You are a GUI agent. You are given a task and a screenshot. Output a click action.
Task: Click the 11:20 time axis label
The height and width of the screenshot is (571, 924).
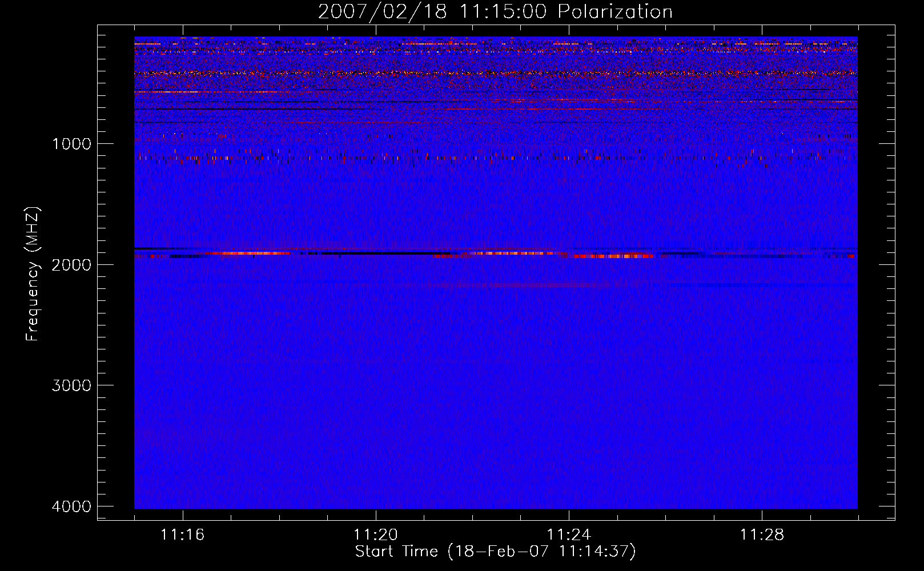375,535
